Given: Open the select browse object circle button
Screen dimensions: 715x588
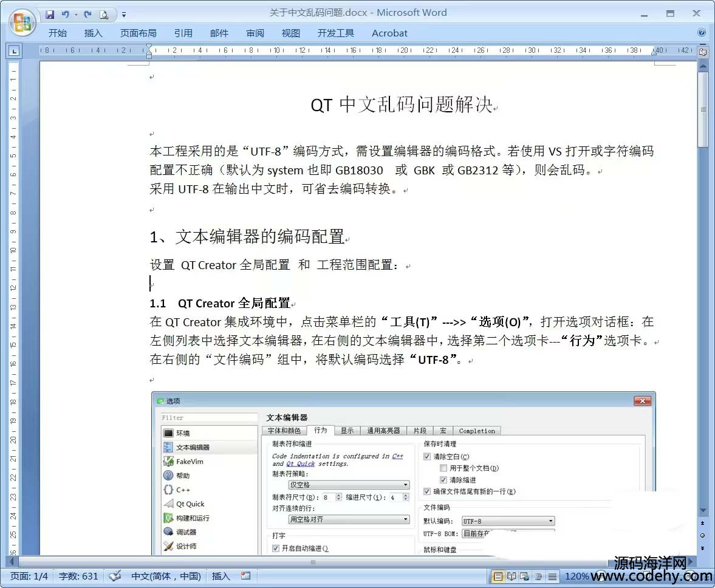Looking at the screenshot, I should click(703, 536).
